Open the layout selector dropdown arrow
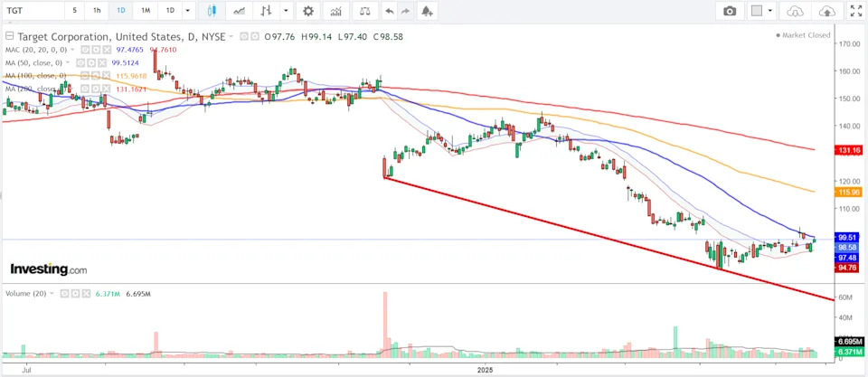Screen dimensions: 868x377 click(x=770, y=11)
